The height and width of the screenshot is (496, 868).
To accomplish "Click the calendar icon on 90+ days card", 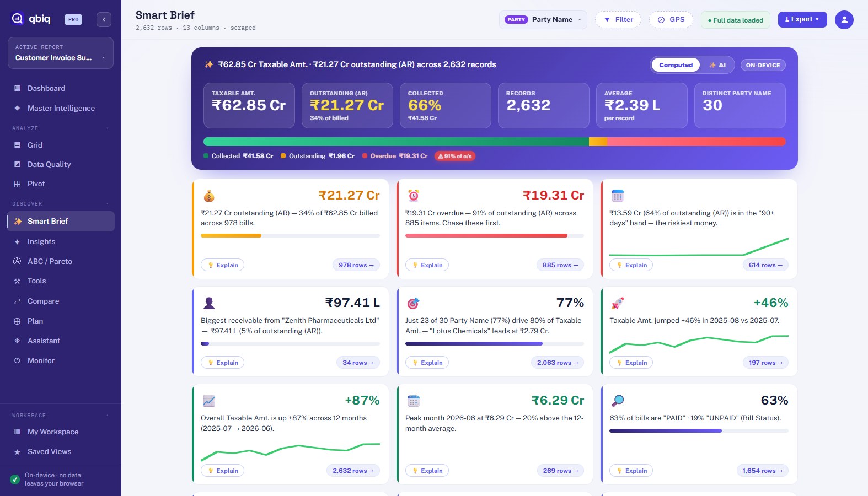I will (618, 196).
